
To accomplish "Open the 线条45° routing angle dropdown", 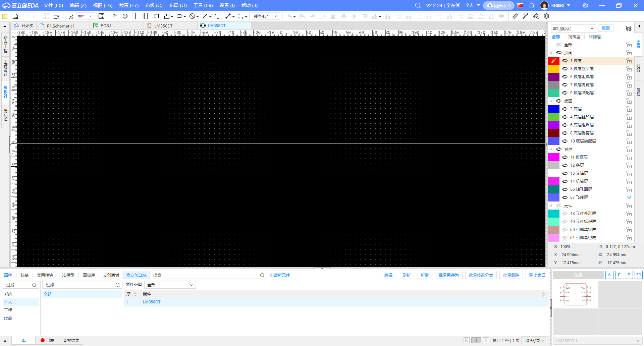I will coord(266,16).
